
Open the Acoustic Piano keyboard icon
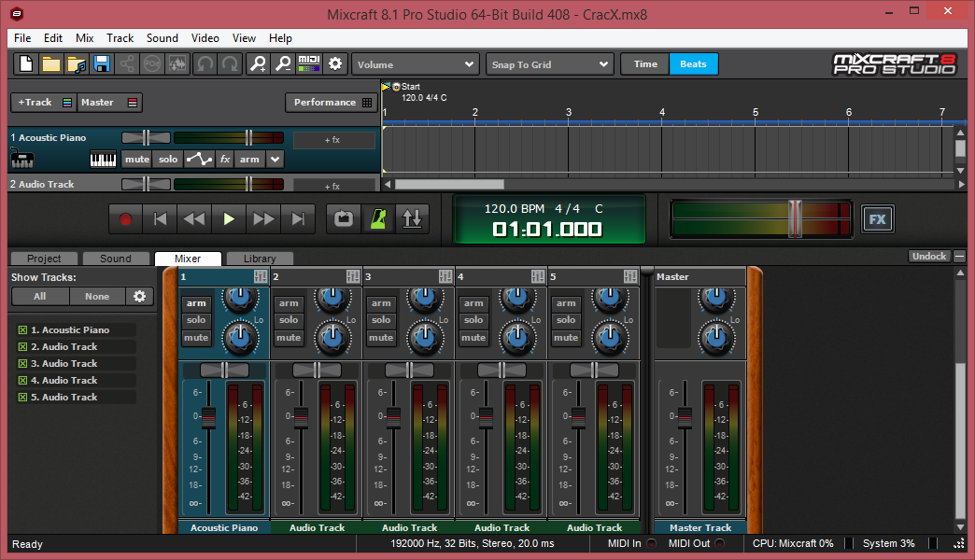coord(104,160)
